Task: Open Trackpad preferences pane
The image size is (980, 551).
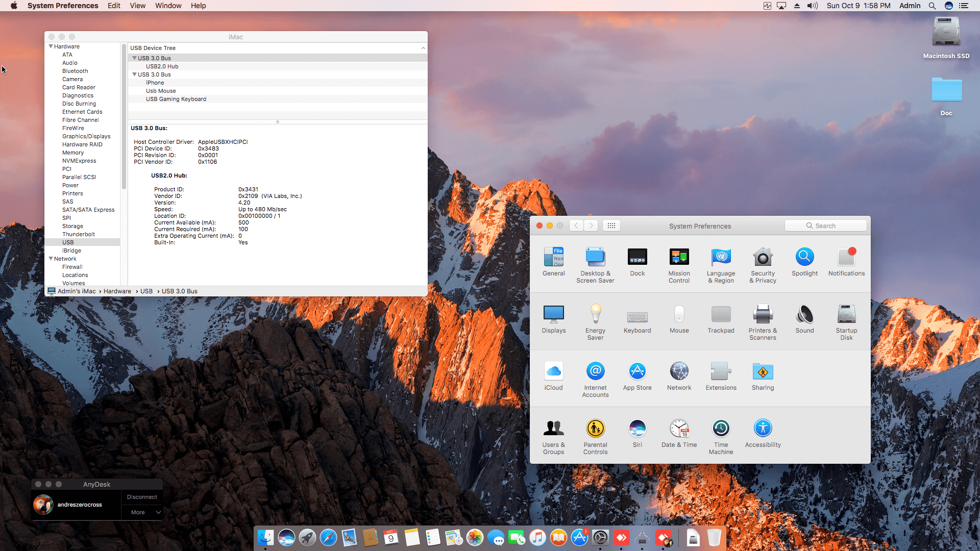Action: pos(721,319)
